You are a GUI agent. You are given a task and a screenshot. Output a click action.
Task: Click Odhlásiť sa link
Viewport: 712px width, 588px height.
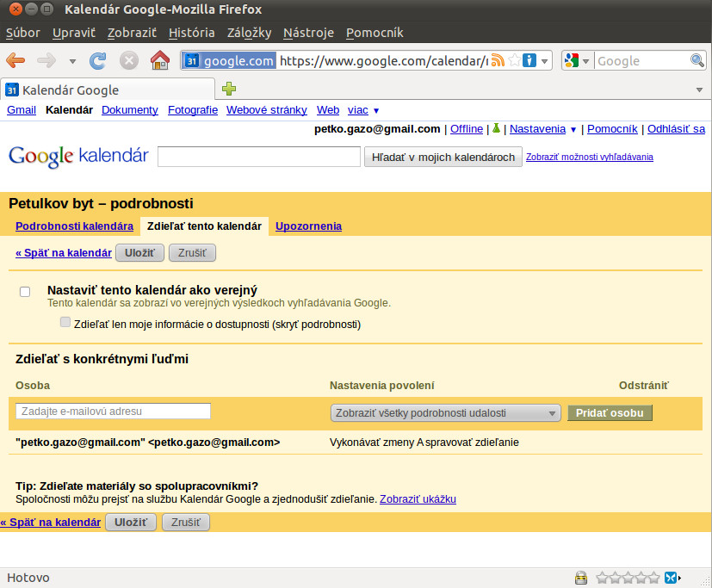pyautogui.click(x=676, y=129)
